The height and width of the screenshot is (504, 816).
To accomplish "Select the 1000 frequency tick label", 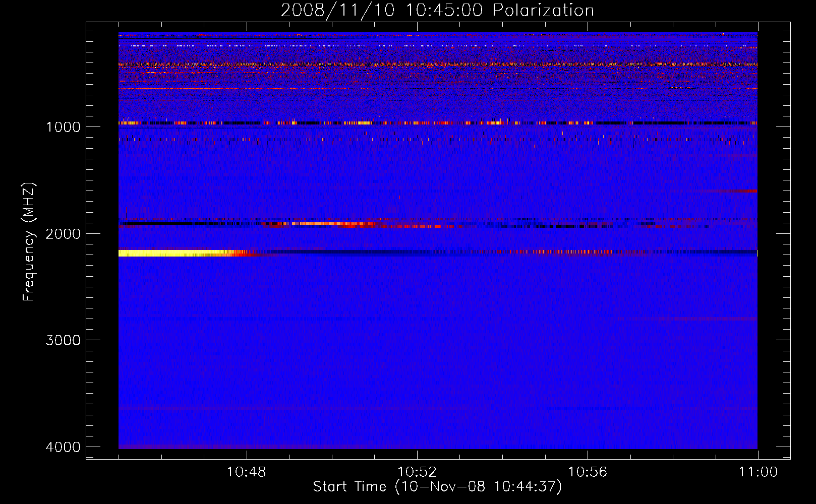I will click(x=63, y=127).
